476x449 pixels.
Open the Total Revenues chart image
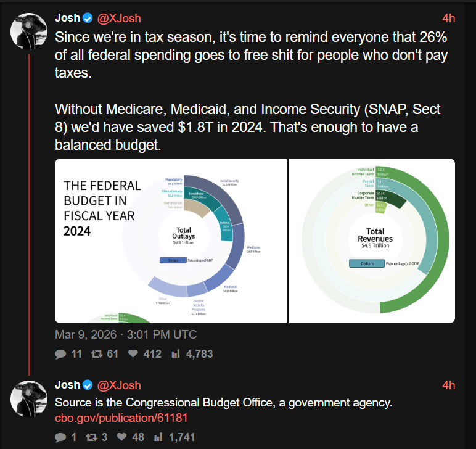coord(372,241)
